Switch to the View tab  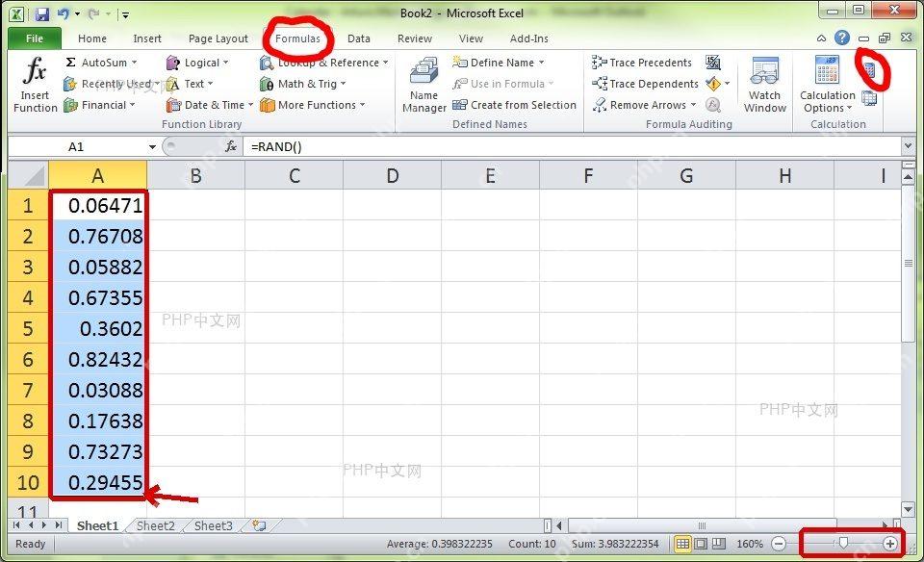pos(471,38)
